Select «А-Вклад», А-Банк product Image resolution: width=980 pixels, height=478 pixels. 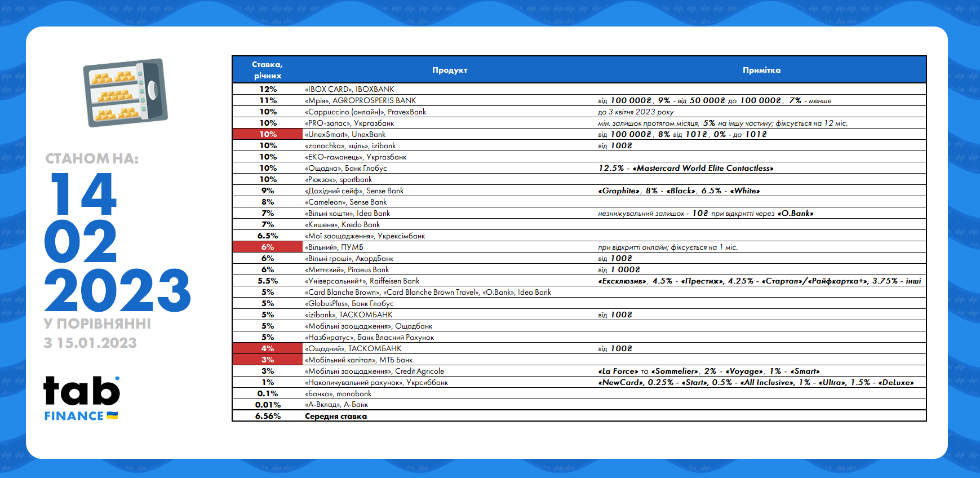click(x=336, y=405)
